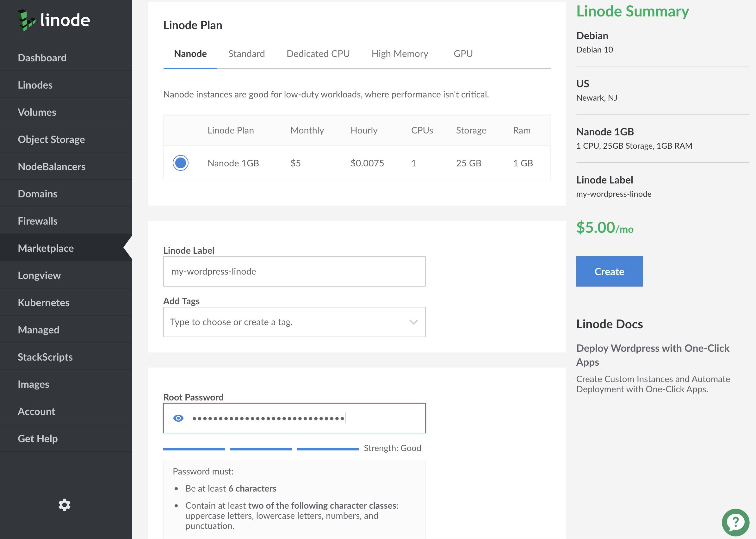Screen dimensions: 756x539
Task: Open StackScripts from the sidebar
Action: pyautogui.click(x=45, y=357)
